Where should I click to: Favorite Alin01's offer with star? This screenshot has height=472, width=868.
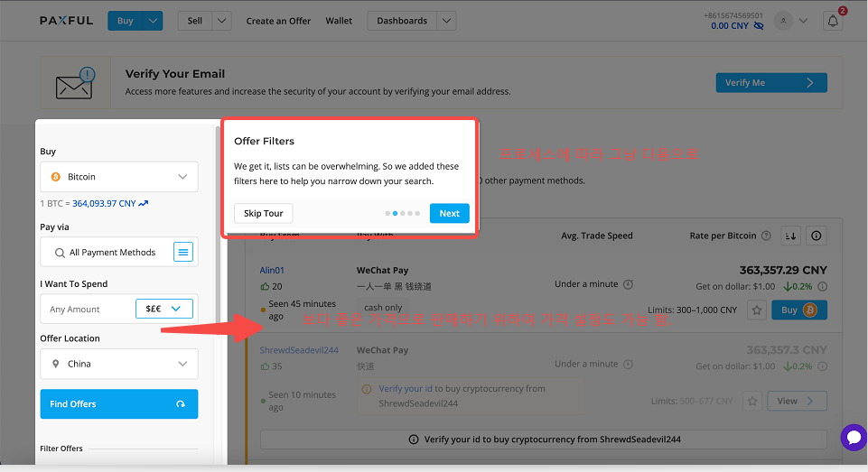pos(756,310)
